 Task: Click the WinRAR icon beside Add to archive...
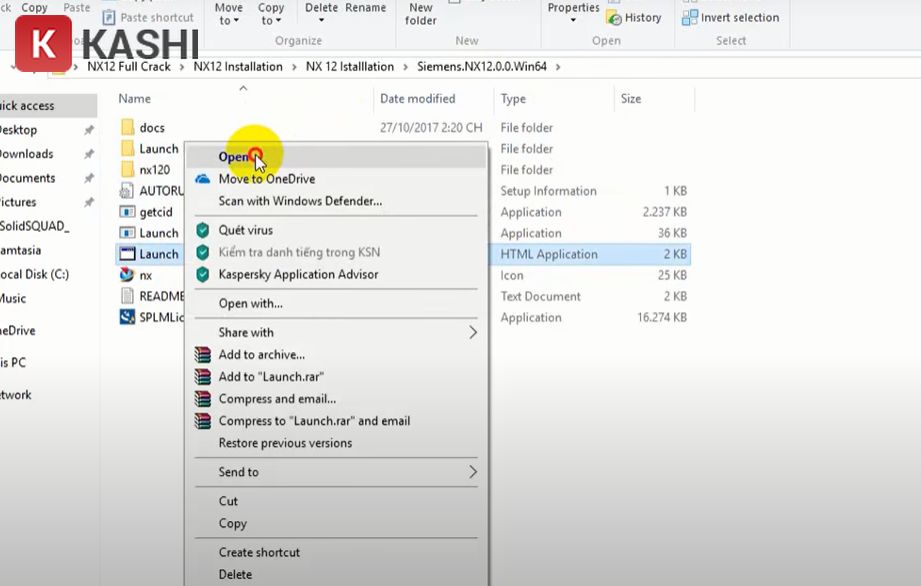pos(203,355)
